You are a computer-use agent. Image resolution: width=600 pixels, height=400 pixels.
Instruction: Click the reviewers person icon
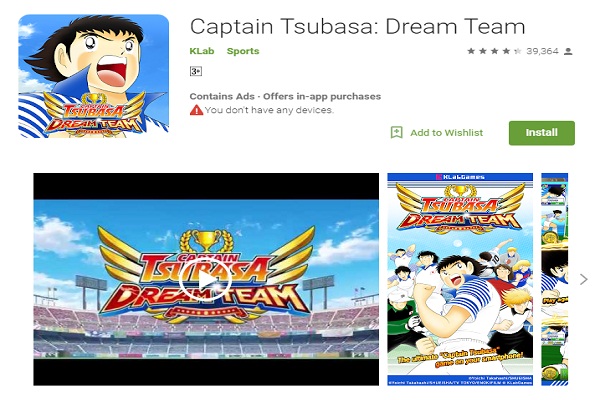568,50
